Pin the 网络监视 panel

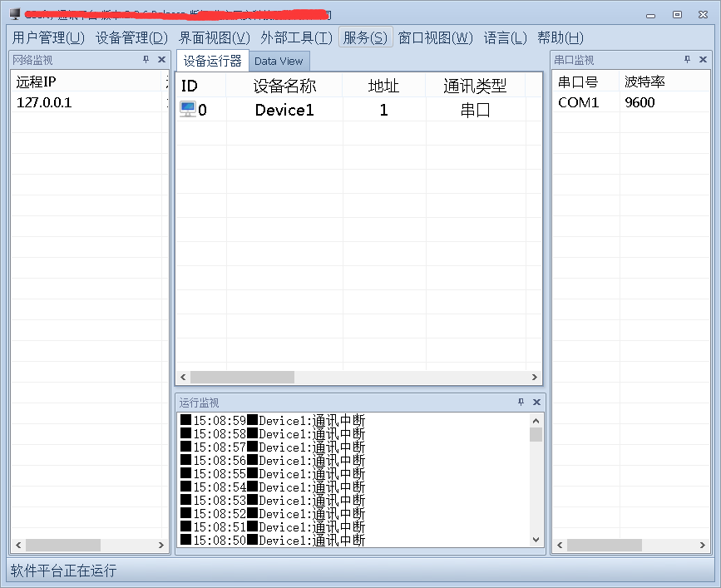pyautogui.click(x=146, y=59)
